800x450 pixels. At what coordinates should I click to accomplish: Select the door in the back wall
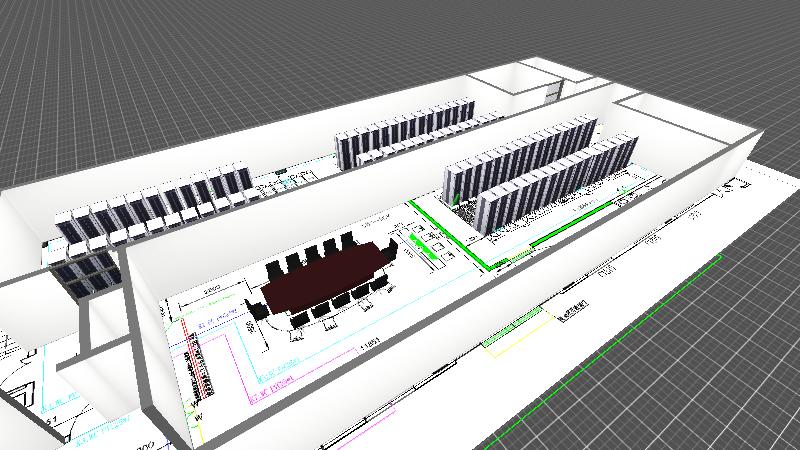click(551, 93)
